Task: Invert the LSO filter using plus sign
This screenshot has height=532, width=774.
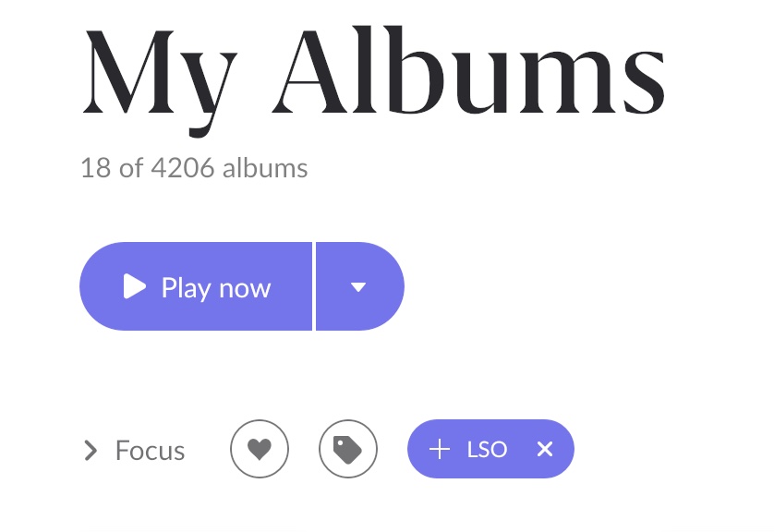Action: (440, 450)
